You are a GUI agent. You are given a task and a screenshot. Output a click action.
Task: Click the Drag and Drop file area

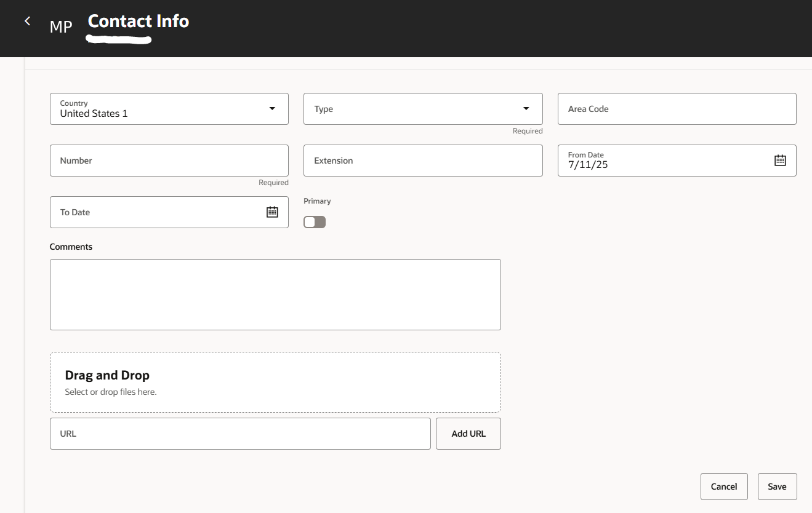(275, 381)
